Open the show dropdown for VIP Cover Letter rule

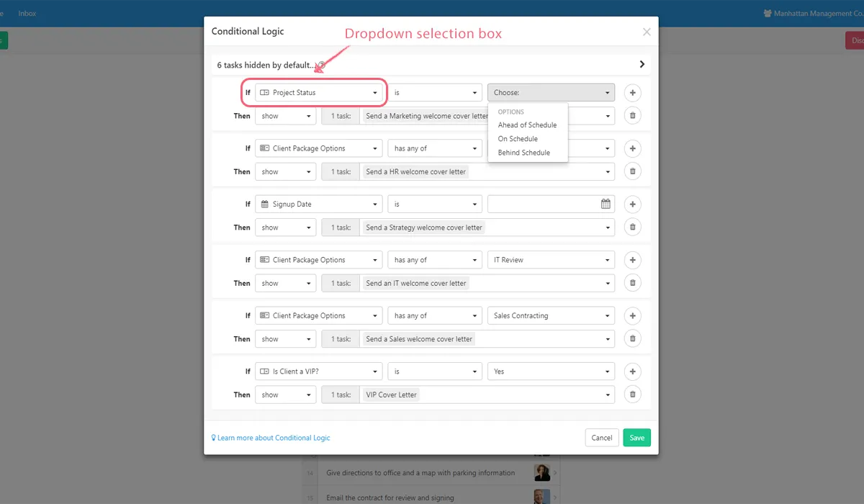click(x=285, y=395)
